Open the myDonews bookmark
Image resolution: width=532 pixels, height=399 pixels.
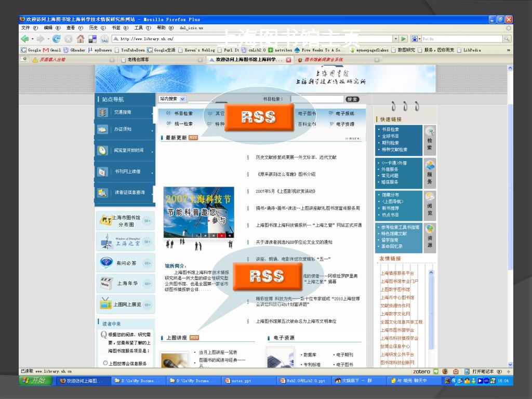pyautogui.click(x=100, y=50)
